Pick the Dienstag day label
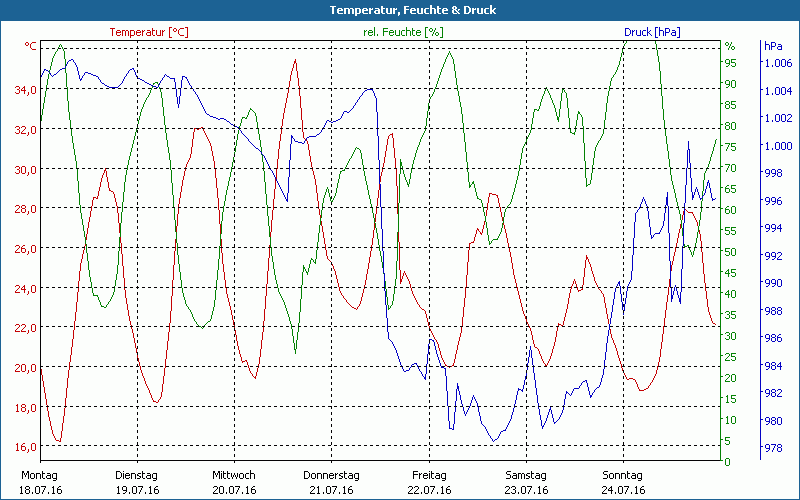Viewport: 800px width, 500px height. tap(136, 475)
